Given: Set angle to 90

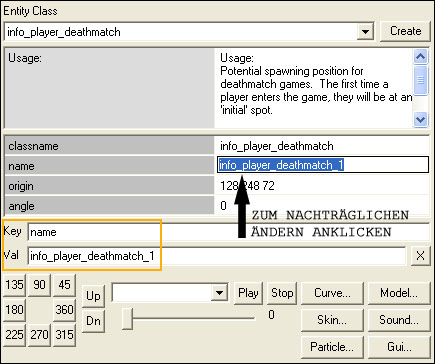Looking at the screenshot, I should click(39, 285).
